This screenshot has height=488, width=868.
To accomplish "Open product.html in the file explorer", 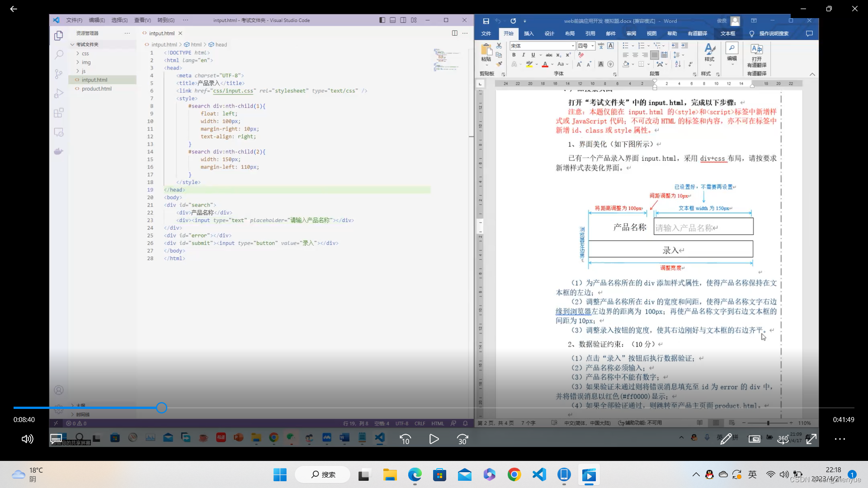I will click(x=97, y=89).
